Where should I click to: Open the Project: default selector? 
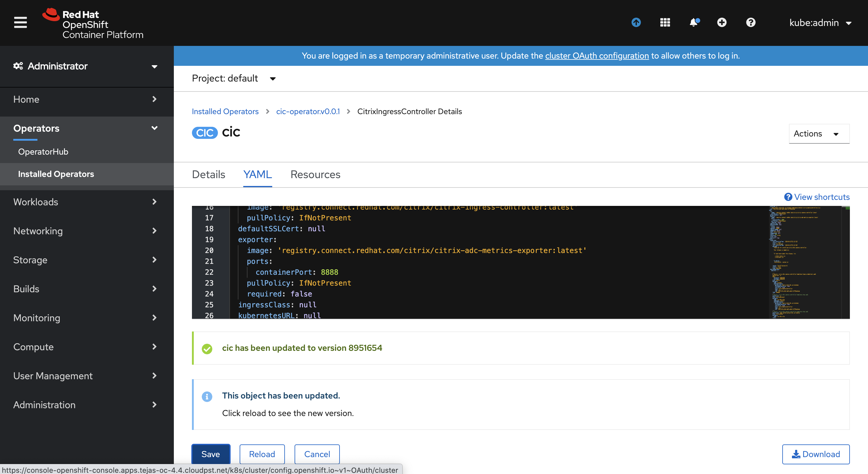coord(234,78)
